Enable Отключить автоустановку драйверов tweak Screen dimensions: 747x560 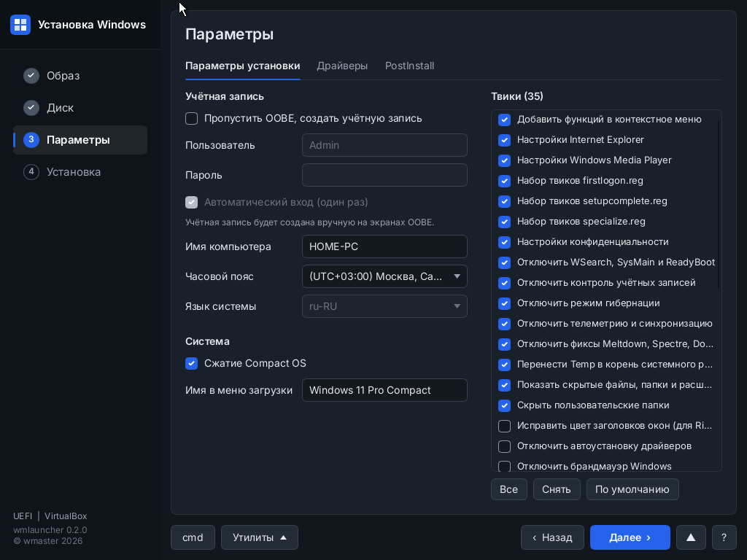click(504, 446)
